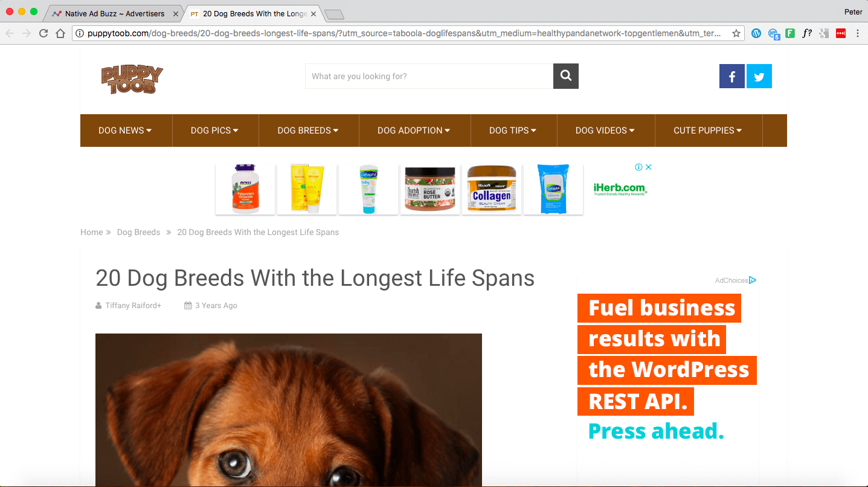Screen dimensions: 868x487
Task: Close the iHerb banner ad
Action: pyautogui.click(x=649, y=167)
